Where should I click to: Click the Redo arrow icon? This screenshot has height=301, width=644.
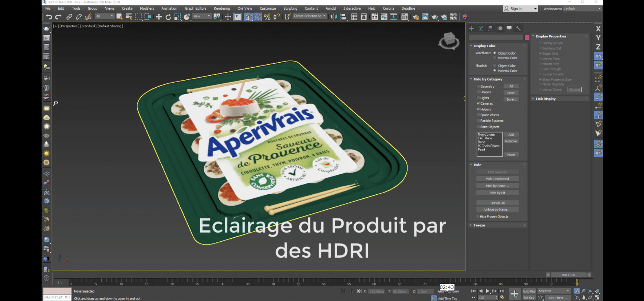pos(58,17)
